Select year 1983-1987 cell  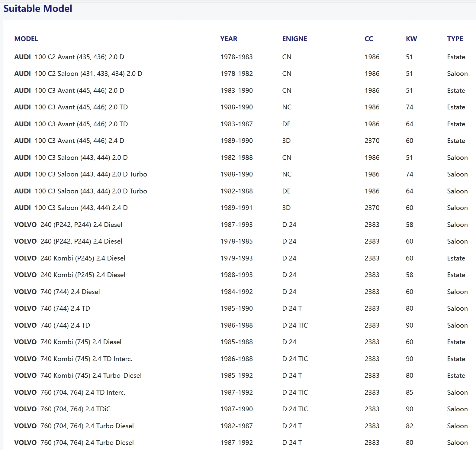(x=236, y=124)
